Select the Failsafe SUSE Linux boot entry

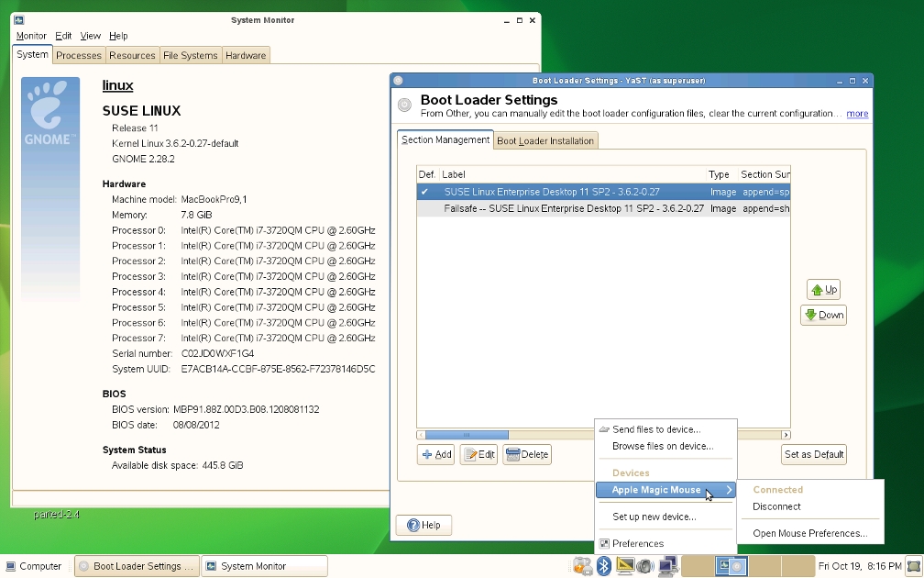tap(603, 208)
